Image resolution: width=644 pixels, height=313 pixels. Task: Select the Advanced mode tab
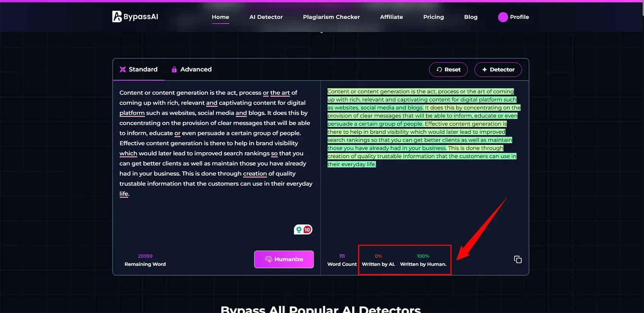click(x=191, y=69)
